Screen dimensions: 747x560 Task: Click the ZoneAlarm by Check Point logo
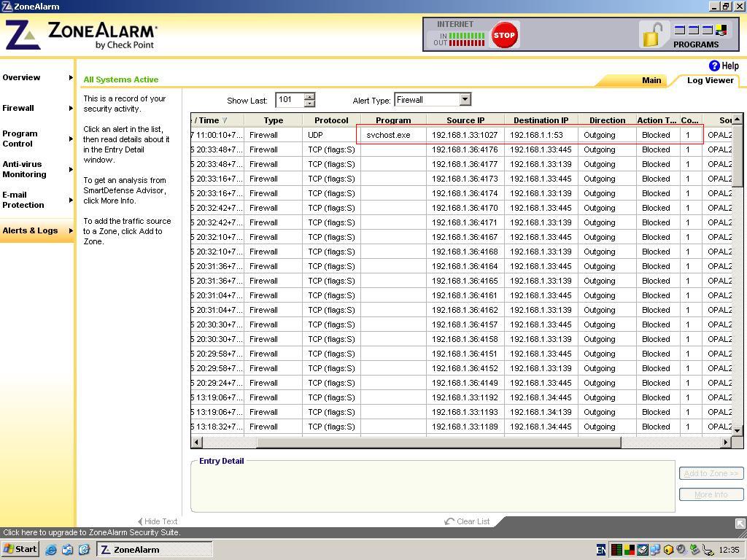pos(80,35)
